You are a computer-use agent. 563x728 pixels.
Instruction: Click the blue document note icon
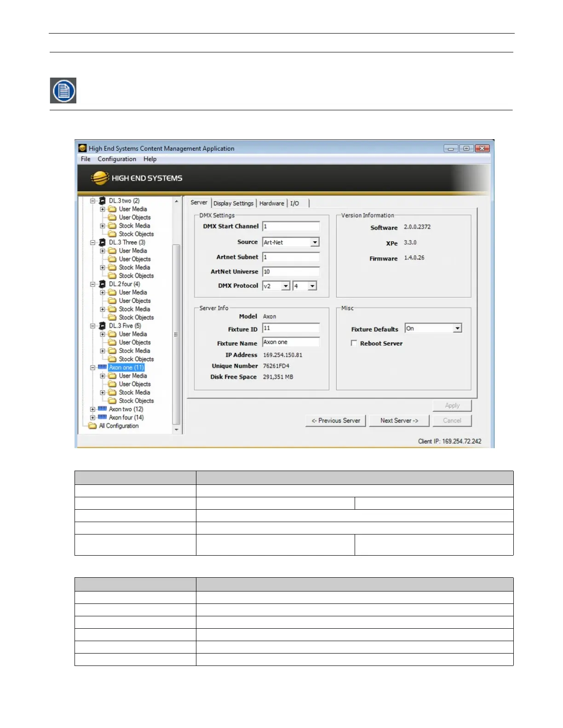[x=63, y=91]
